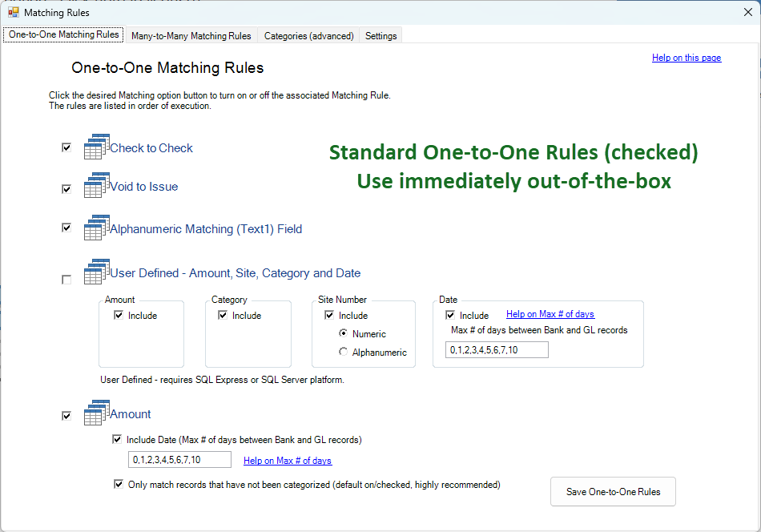The image size is (761, 532).
Task: Click the Alphanumeric Matching rule table icon
Action: [96, 228]
